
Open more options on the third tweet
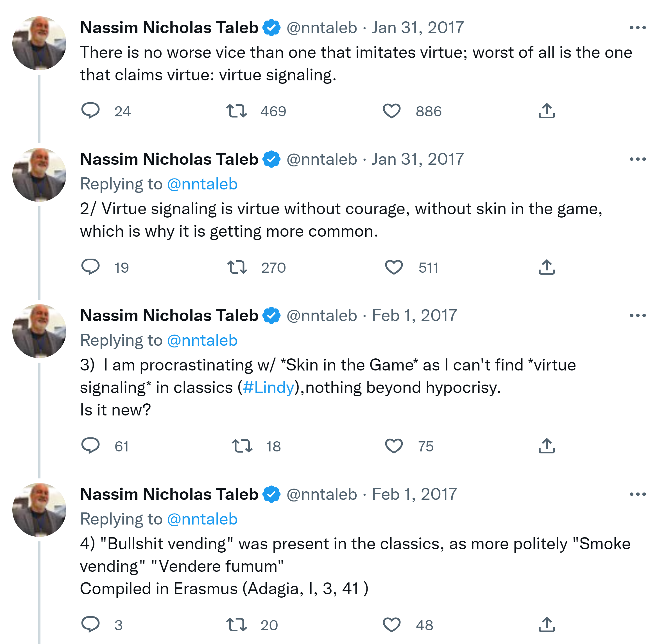click(x=637, y=316)
